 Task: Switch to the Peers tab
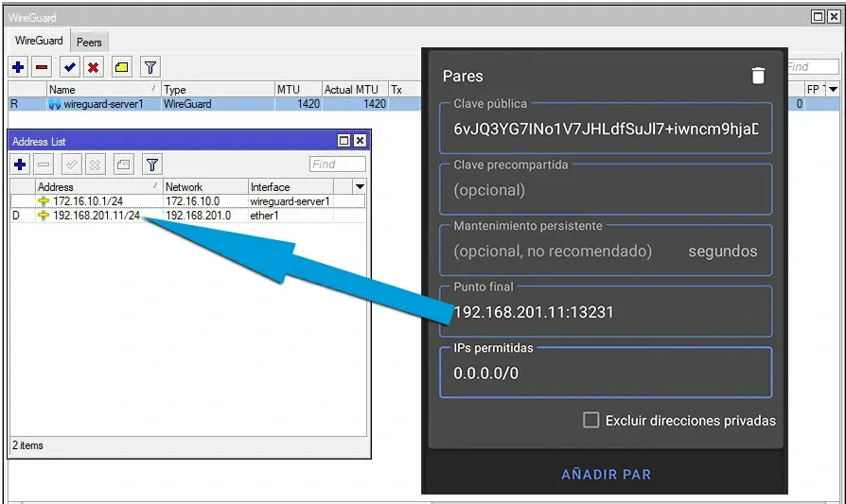(x=89, y=42)
